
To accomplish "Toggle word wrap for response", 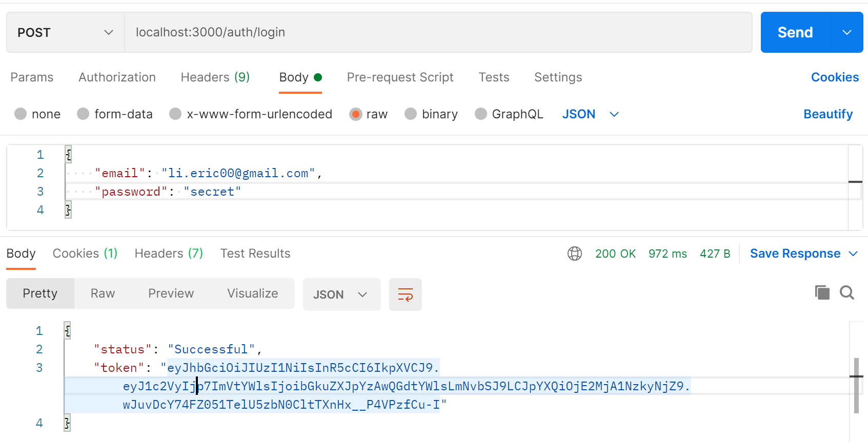I will (406, 294).
